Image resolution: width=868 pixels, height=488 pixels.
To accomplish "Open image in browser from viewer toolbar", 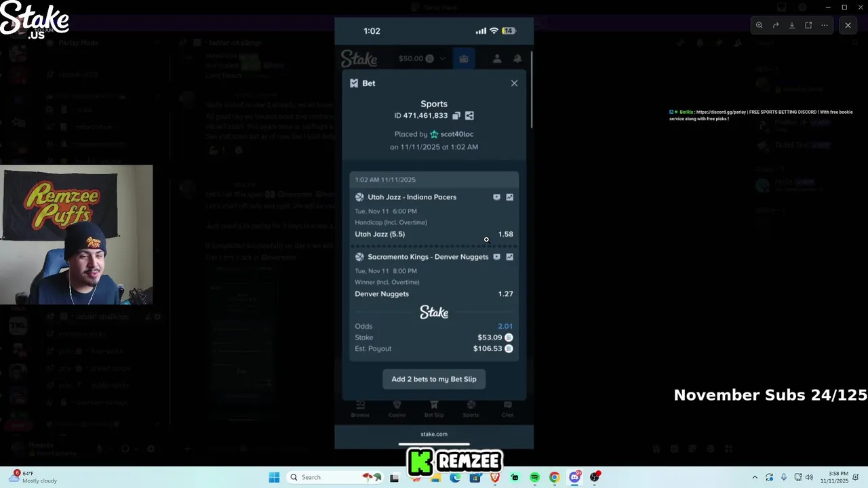I will [808, 25].
